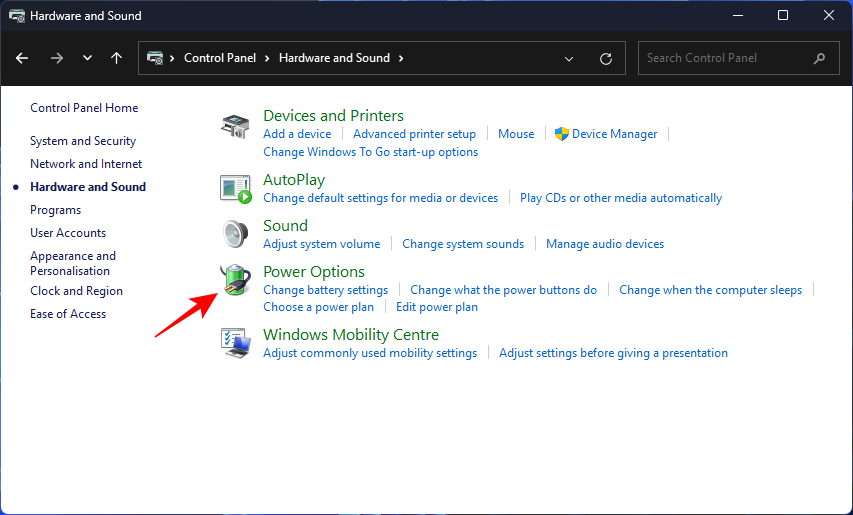Go to Control Panel Home
Image resolution: width=853 pixels, height=515 pixels.
coord(84,108)
